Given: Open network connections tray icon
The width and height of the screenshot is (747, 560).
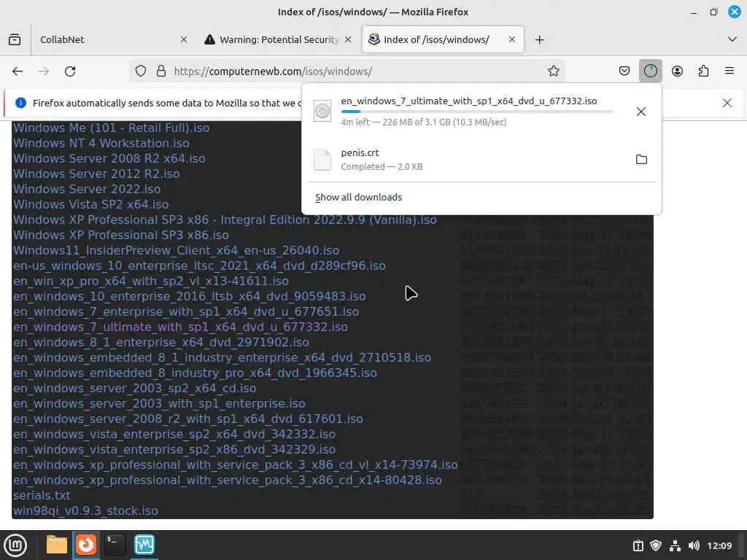Looking at the screenshot, I should click(675, 545).
